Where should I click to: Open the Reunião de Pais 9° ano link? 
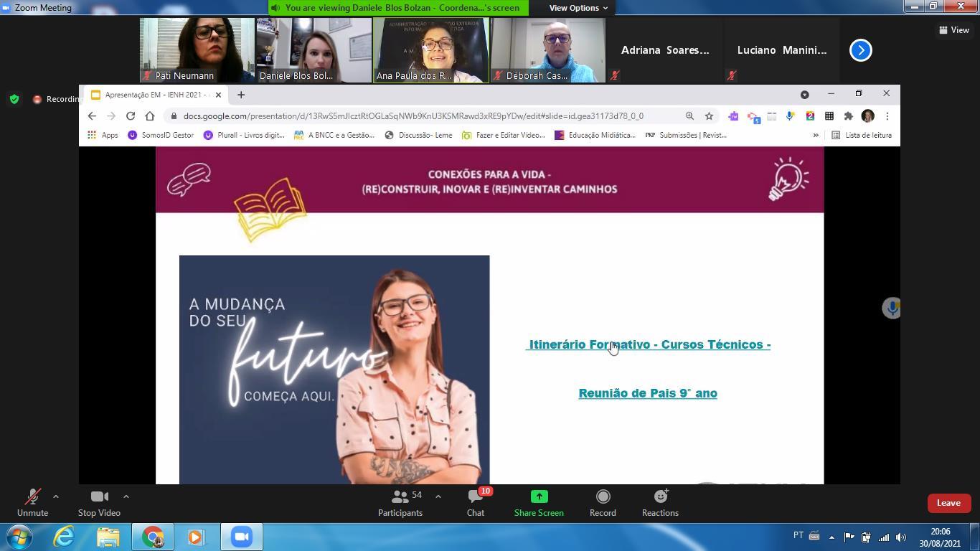coord(648,393)
